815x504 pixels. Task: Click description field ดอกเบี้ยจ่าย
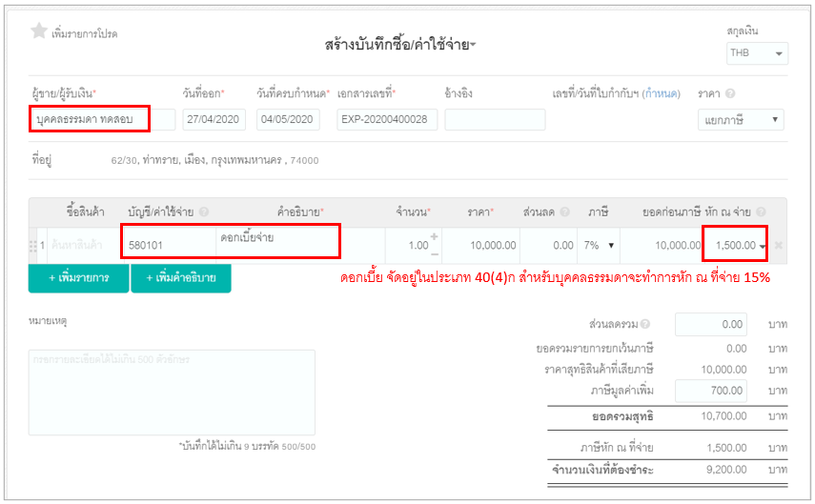tap(300, 245)
